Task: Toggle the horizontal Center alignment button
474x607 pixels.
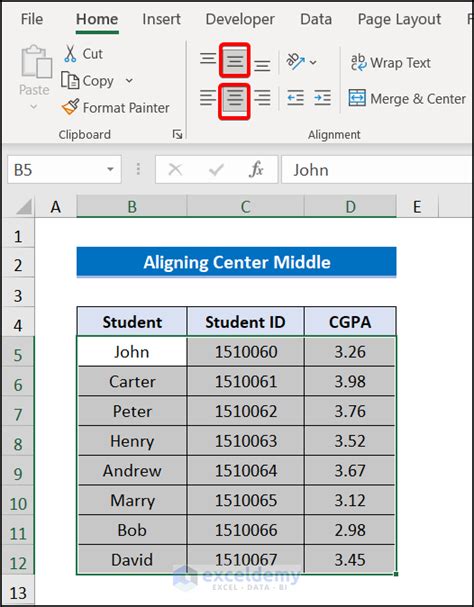Action: (235, 98)
